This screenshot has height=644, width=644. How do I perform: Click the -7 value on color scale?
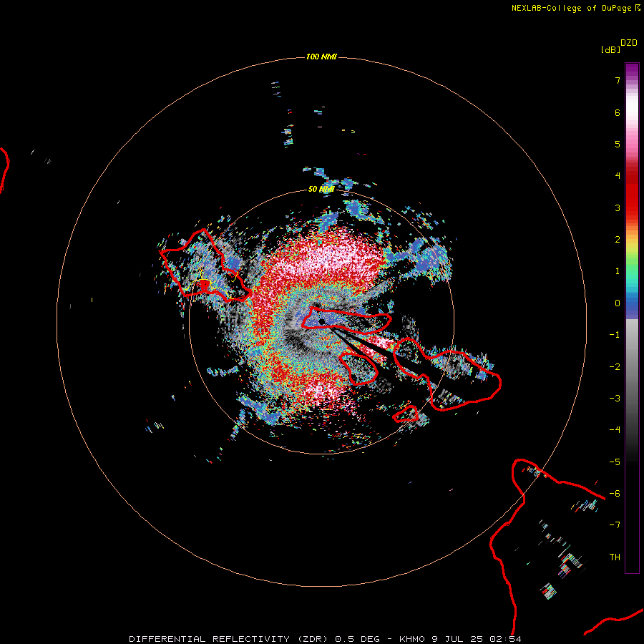pyautogui.click(x=615, y=525)
